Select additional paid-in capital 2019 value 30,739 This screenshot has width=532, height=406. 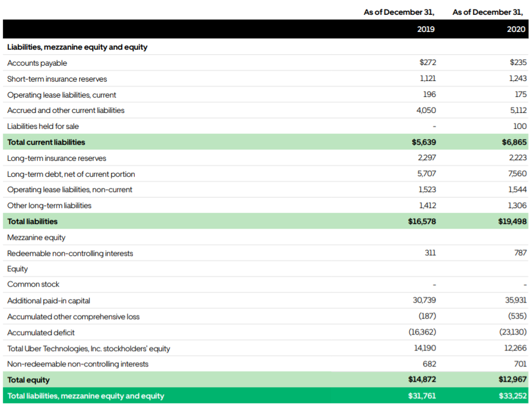[x=425, y=300]
